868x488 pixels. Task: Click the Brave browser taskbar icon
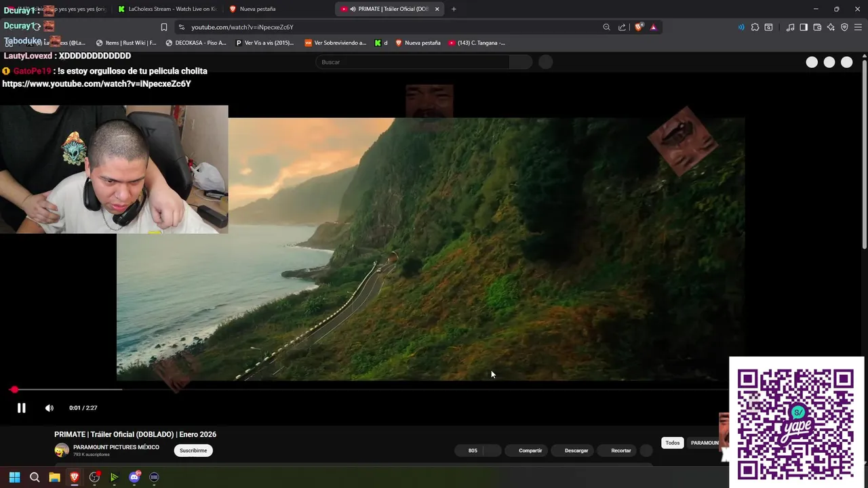click(75, 477)
